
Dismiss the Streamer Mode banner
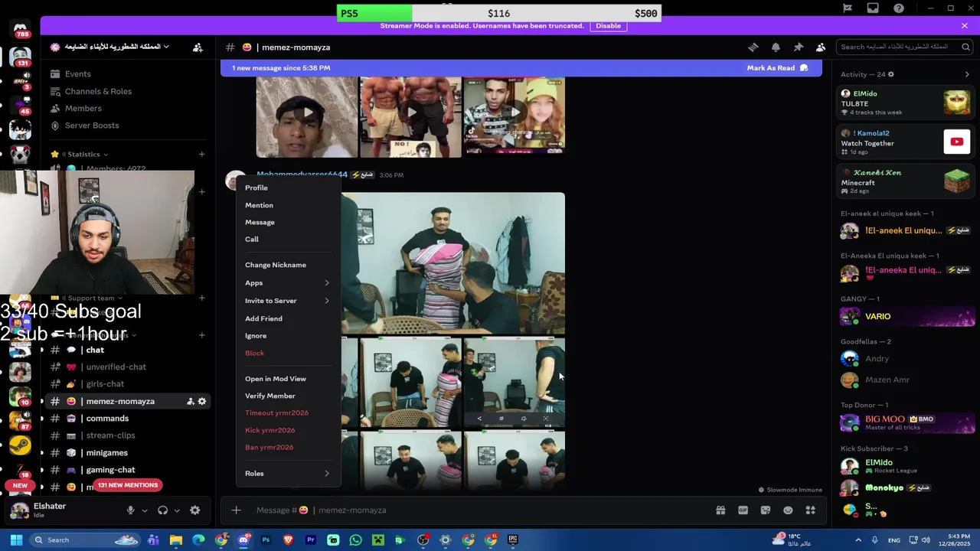(964, 26)
